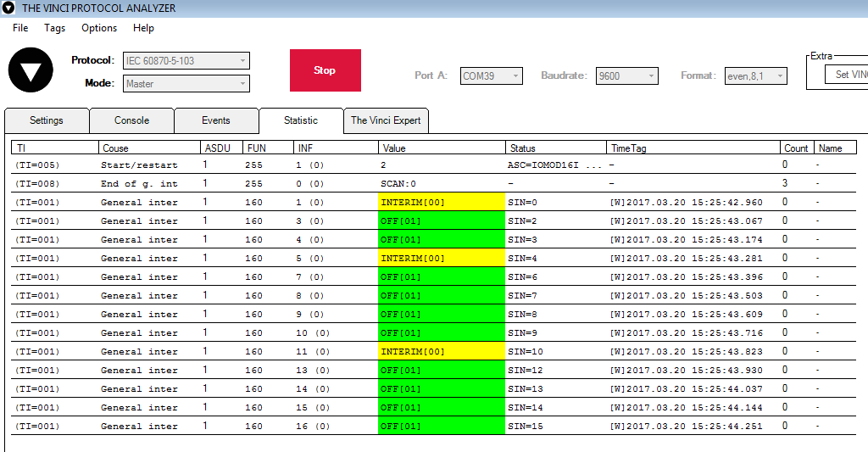Select the (TI=008) row cell
Image resolution: width=868 pixels, height=452 pixels.
click(x=37, y=184)
